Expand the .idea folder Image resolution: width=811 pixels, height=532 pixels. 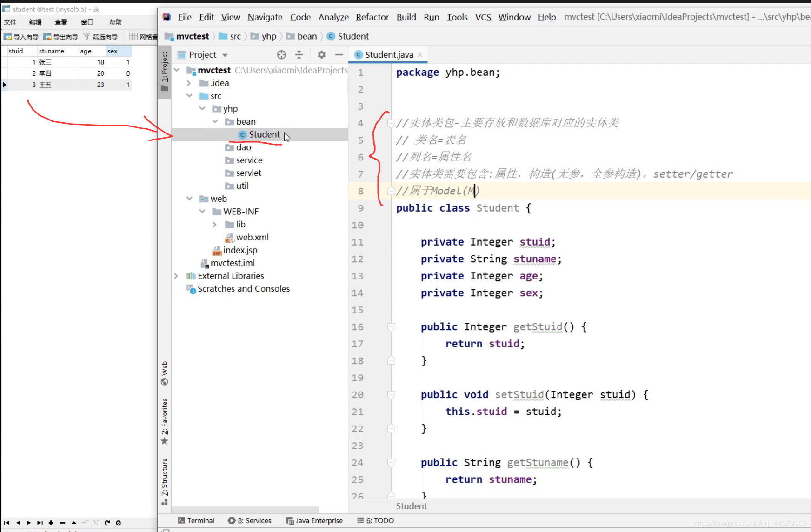tap(189, 83)
